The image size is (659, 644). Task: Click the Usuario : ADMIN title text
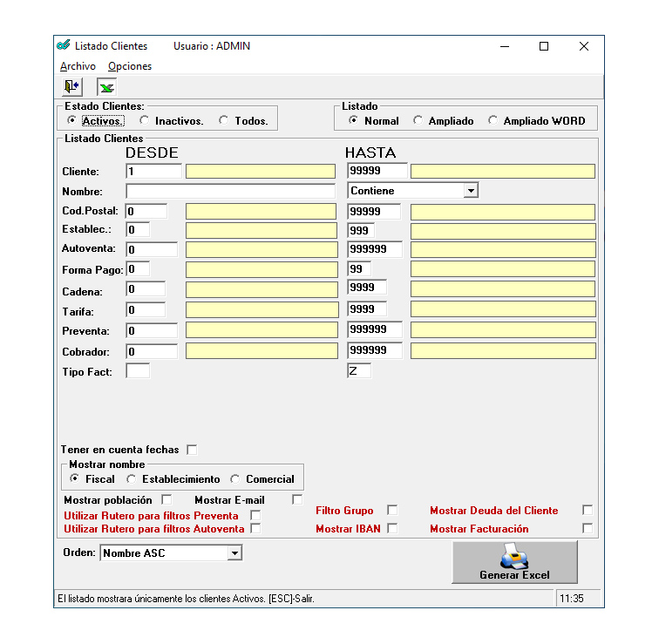(x=212, y=46)
